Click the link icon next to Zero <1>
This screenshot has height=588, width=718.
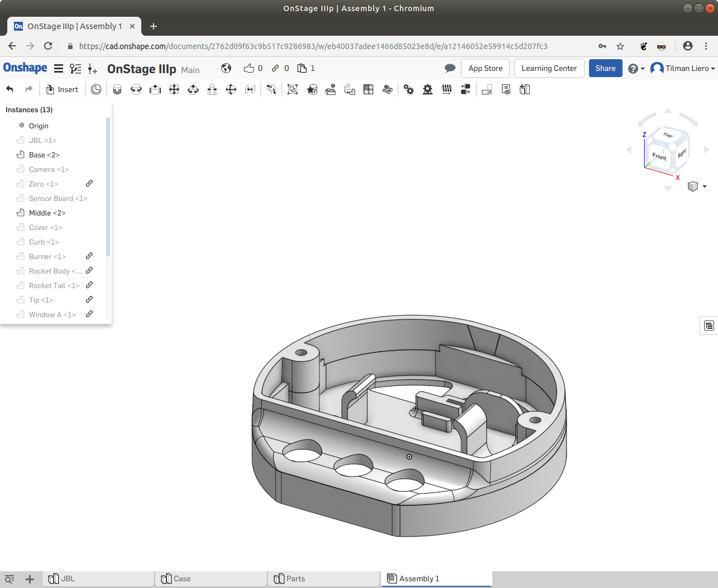pyautogui.click(x=89, y=183)
